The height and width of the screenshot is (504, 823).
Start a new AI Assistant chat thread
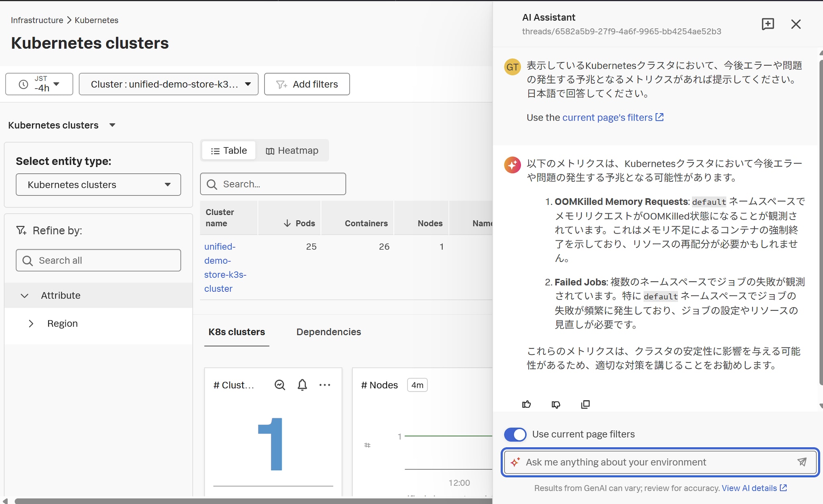(768, 24)
